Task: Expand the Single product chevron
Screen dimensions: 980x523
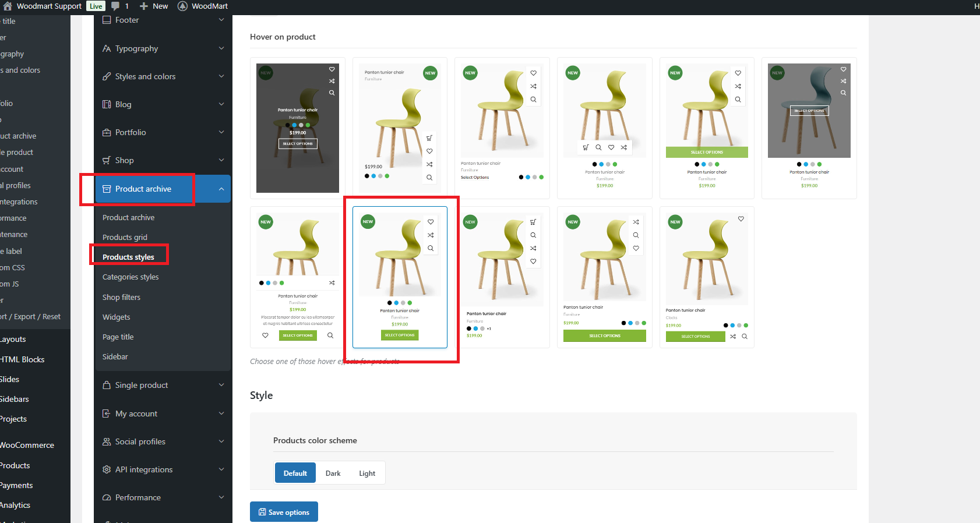Action: (x=221, y=385)
